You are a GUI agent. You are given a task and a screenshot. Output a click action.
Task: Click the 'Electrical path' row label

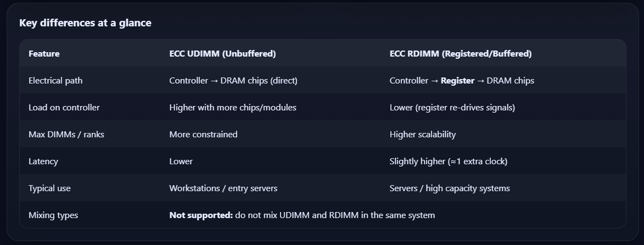click(x=55, y=81)
